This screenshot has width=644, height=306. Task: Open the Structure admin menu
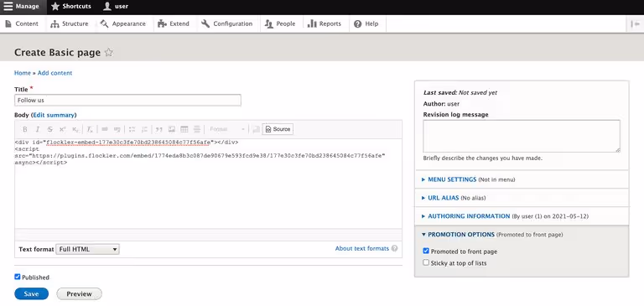click(x=70, y=23)
